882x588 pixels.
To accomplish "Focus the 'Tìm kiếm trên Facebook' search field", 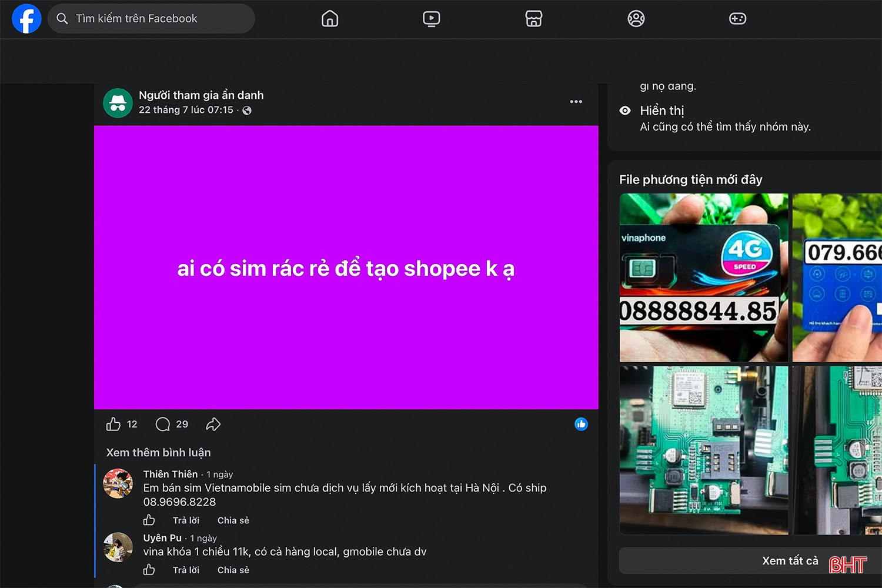I will point(151,19).
